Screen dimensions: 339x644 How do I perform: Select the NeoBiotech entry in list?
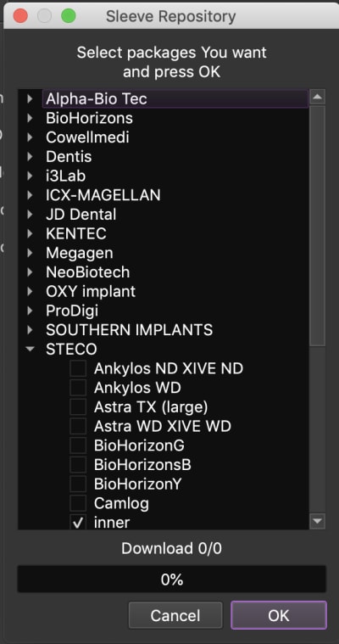tap(88, 272)
